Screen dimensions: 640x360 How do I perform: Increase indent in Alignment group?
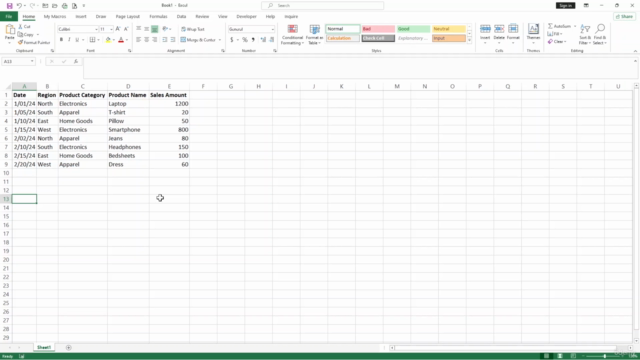(x=173, y=40)
